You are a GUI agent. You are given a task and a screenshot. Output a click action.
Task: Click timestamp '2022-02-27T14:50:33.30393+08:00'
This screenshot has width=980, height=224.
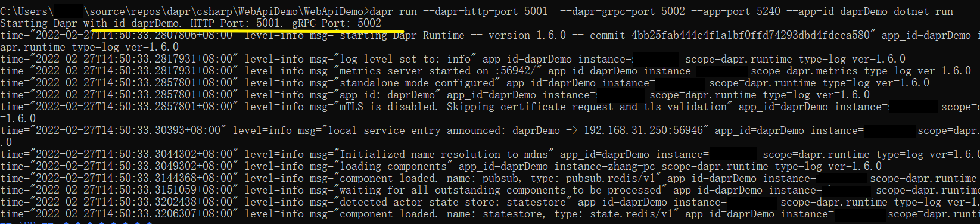[128, 130]
